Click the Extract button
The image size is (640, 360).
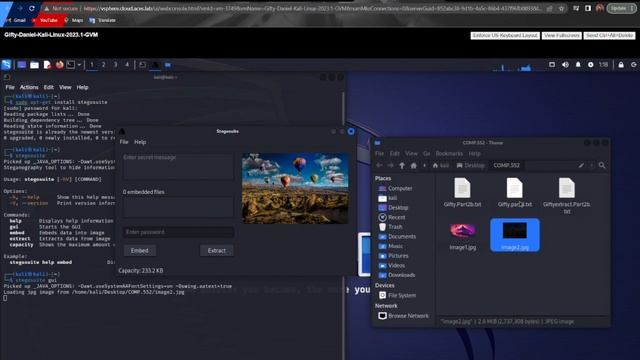(217, 251)
